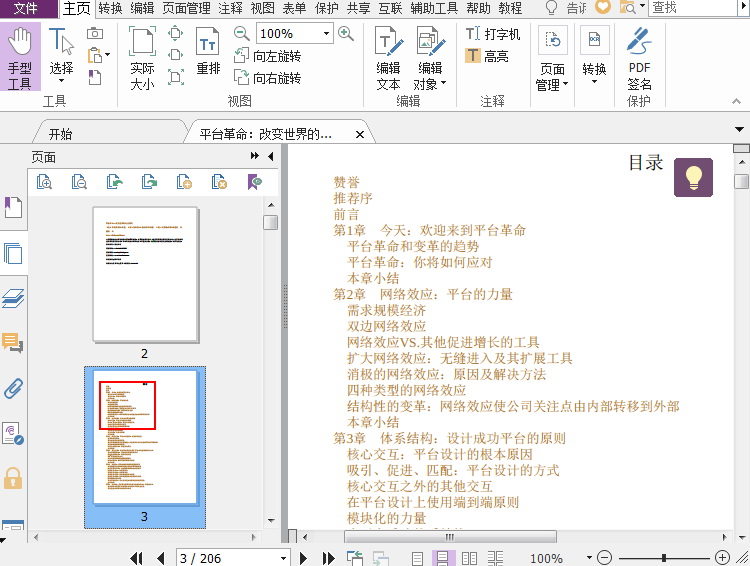The width and height of the screenshot is (750, 566).
Task: Open TOC link 第2章 网络效应：平台的力量
Action: (x=423, y=294)
